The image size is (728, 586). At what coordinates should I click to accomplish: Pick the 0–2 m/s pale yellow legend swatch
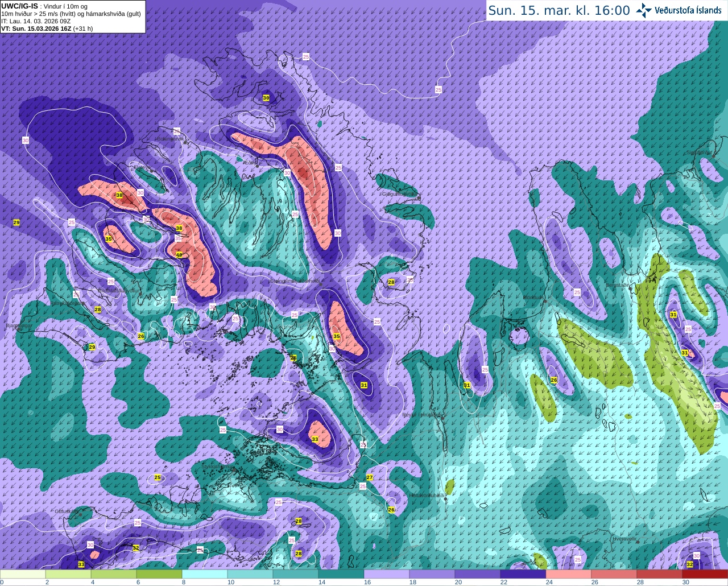[x=23, y=574]
